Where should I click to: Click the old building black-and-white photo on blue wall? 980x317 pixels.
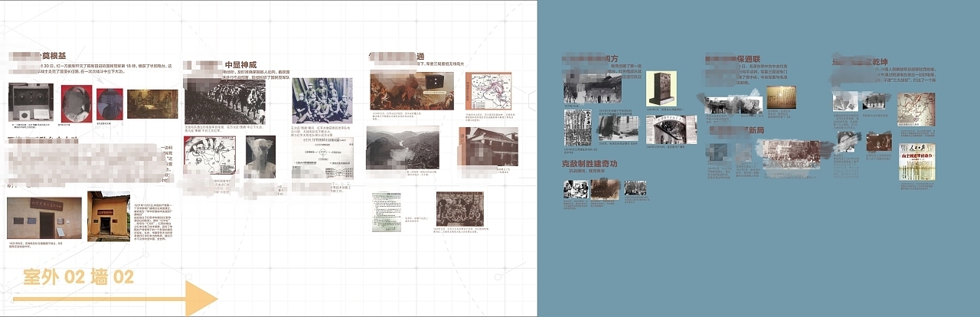pos(593,87)
